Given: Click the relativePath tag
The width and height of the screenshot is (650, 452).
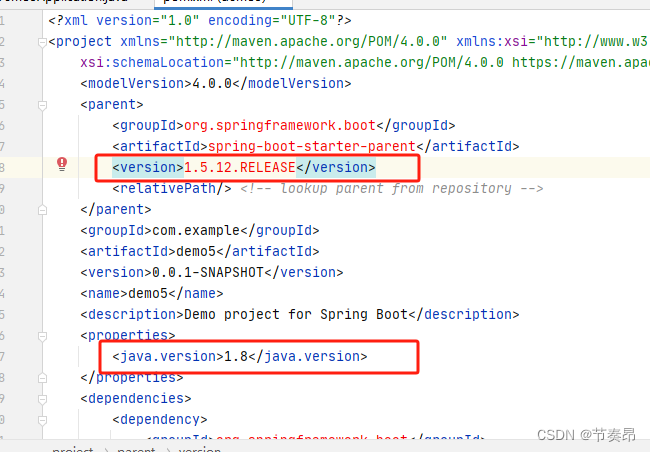Looking at the screenshot, I should pos(172,188).
